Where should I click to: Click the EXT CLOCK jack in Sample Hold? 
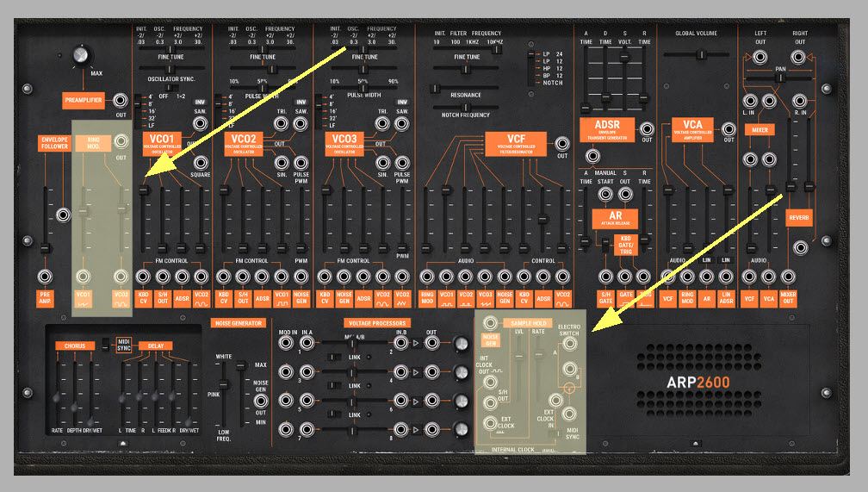coord(489,424)
